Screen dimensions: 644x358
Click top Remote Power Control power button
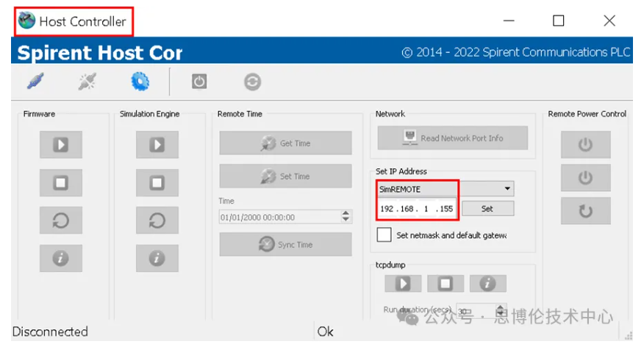[x=585, y=145]
